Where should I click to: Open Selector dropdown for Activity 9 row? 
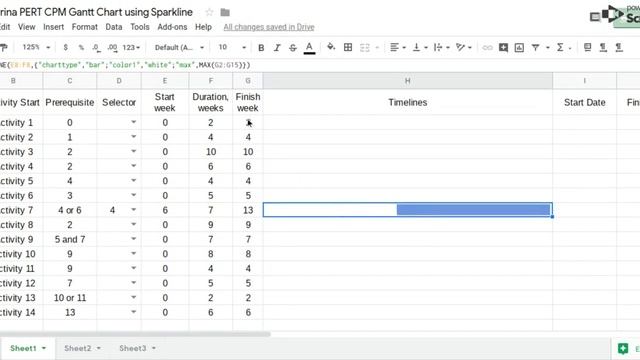coord(133,239)
